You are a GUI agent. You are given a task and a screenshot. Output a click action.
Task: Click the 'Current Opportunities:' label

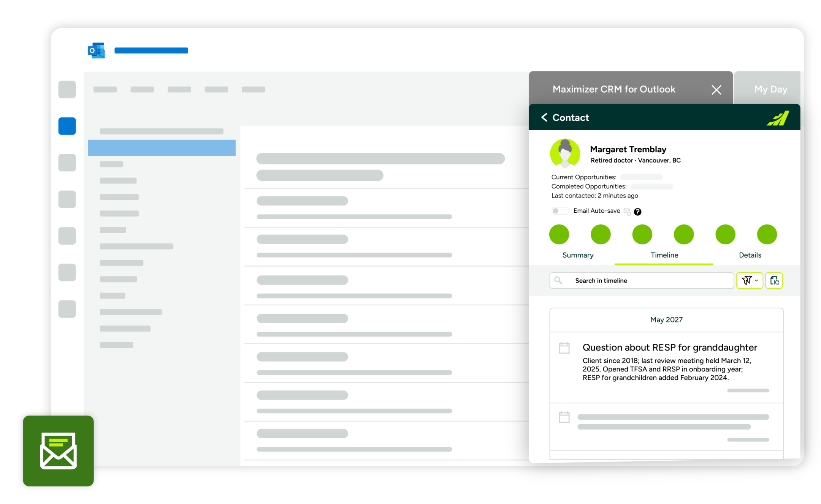click(x=584, y=177)
